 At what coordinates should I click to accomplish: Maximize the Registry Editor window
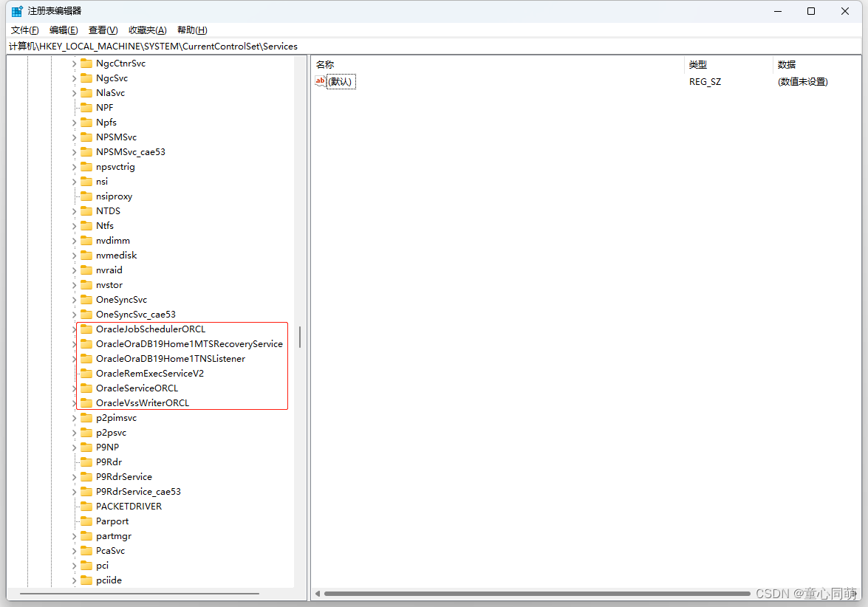pyautogui.click(x=811, y=11)
